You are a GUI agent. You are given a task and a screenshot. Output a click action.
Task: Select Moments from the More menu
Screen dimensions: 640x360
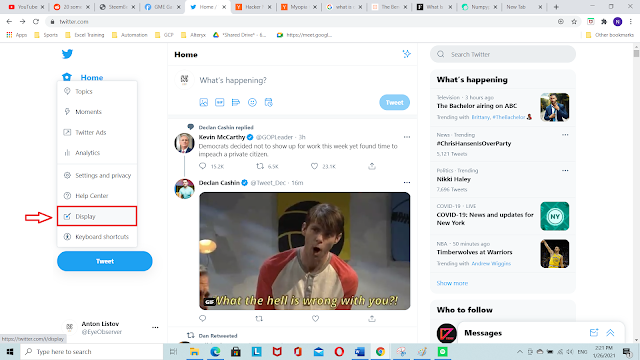tap(97, 112)
